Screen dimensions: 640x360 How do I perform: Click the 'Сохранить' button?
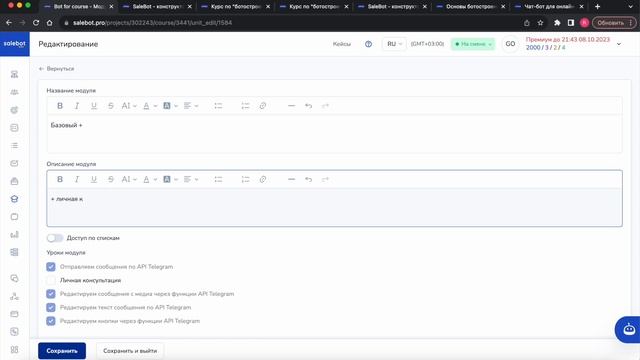point(62,351)
